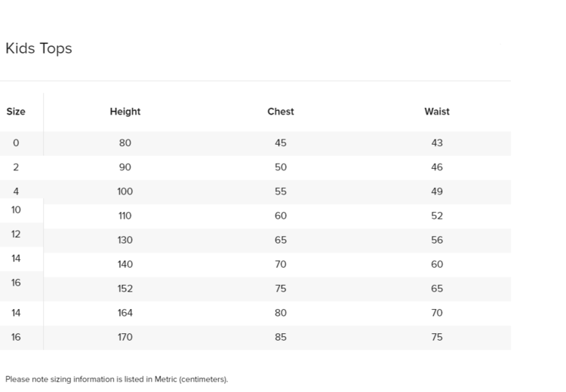Click the Metric centimeters sizing note
The image size is (566, 392).
click(116, 379)
